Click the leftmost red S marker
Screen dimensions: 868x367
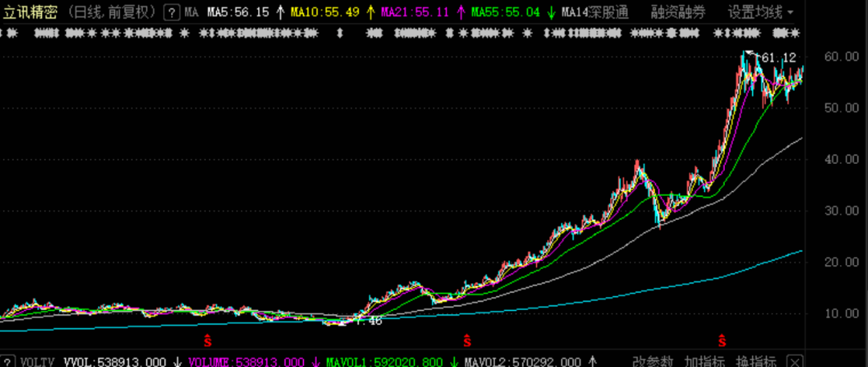click(x=207, y=340)
